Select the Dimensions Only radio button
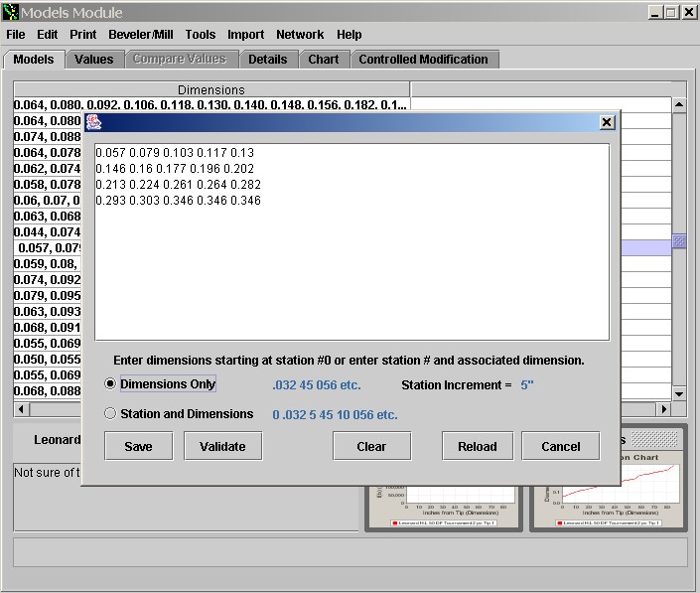The image size is (700, 593). (110, 384)
